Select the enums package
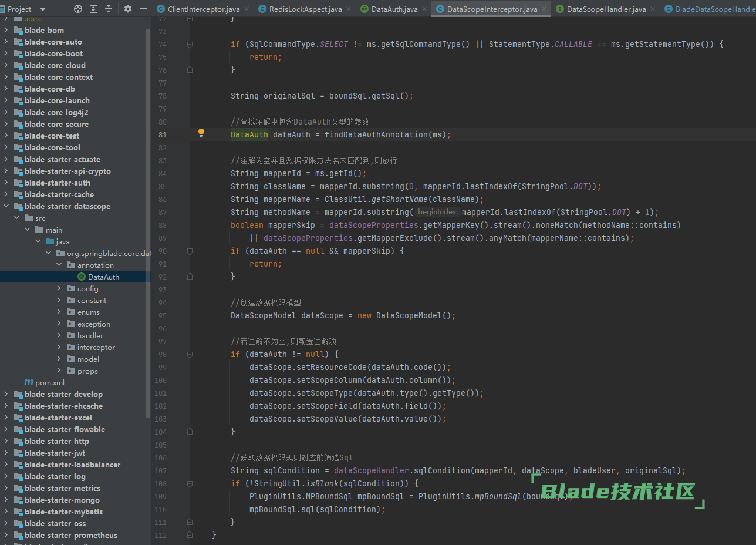 pos(88,312)
